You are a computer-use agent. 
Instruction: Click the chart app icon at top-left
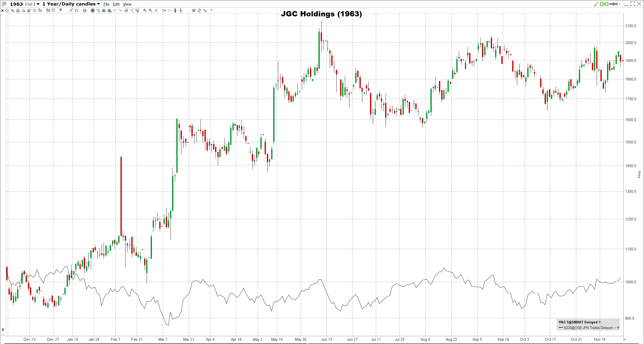click(x=4, y=4)
